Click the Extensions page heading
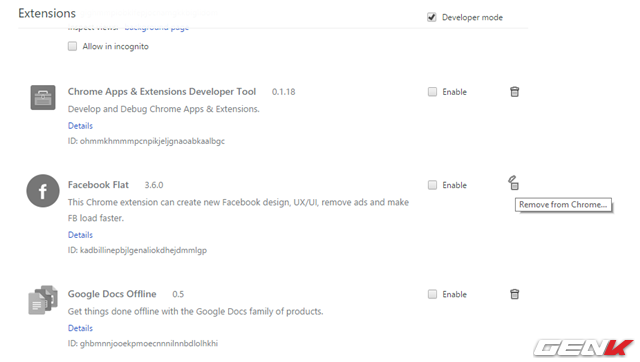 (47, 13)
